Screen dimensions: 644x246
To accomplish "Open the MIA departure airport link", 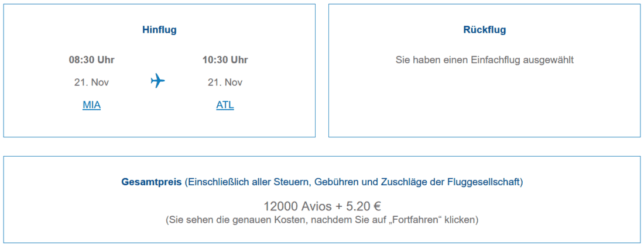I will [91, 105].
